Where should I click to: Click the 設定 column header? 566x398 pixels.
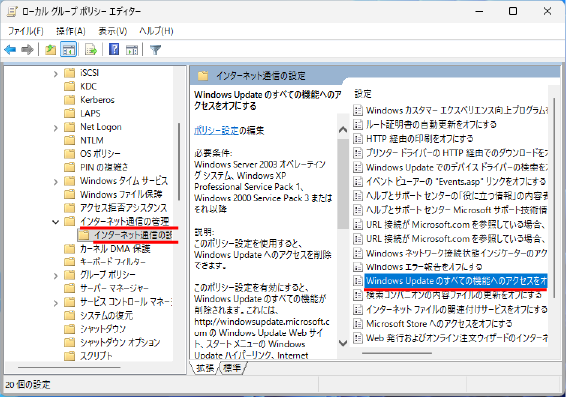[363, 95]
